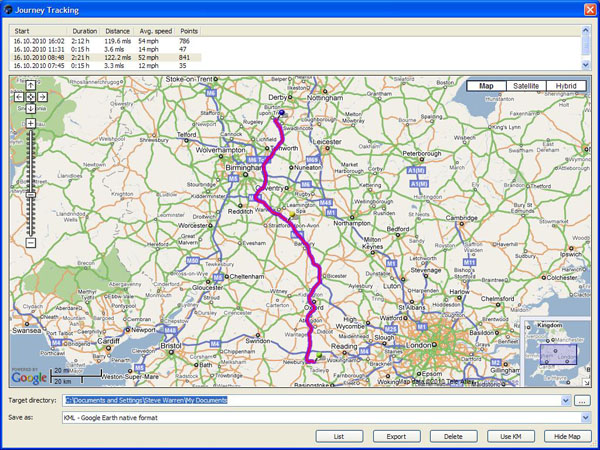Image resolution: width=600 pixels, height=450 pixels.
Task: Open the Target directory dropdown
Action: click(x=566, y=401)
